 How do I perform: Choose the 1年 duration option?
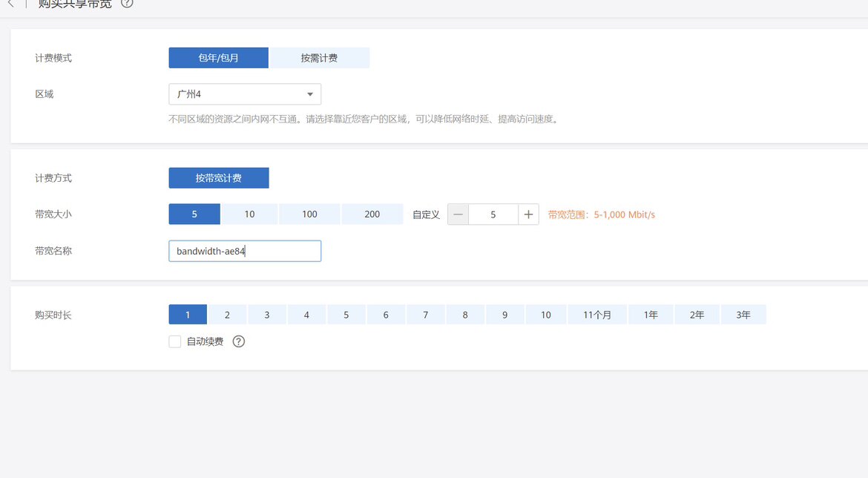pos(651,315)
